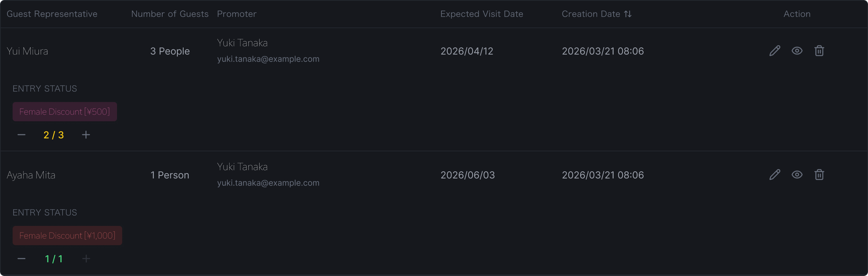This screenshot has height=276, width=868.
Task: Increase entered count for Yui Miura
Action: (86, 135)
